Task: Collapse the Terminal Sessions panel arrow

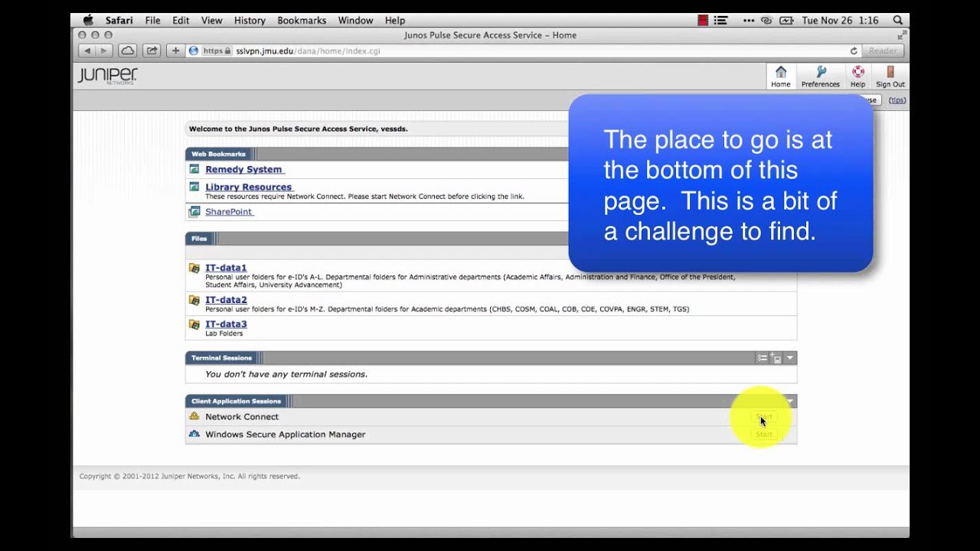Action: [790, 358]
